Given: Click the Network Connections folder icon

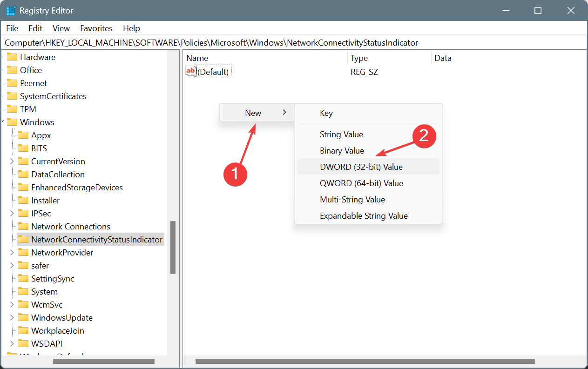Looking at the screenshot, I should tap(23, 226).
